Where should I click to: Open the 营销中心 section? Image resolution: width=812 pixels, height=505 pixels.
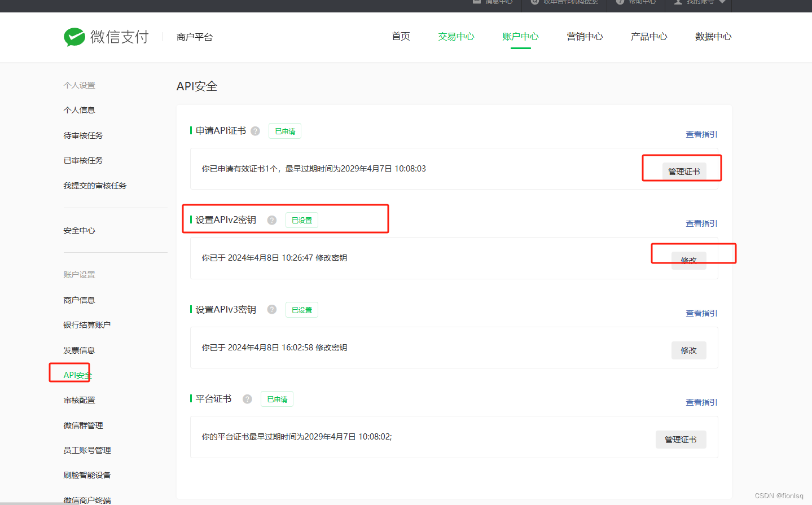(x=584, y=36)
